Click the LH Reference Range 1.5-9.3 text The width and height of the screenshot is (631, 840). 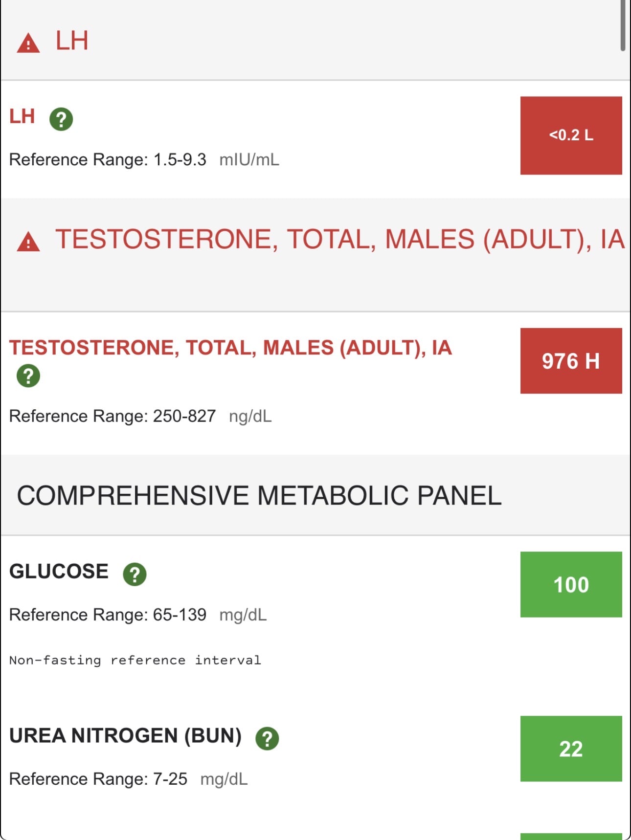[108, 160]
